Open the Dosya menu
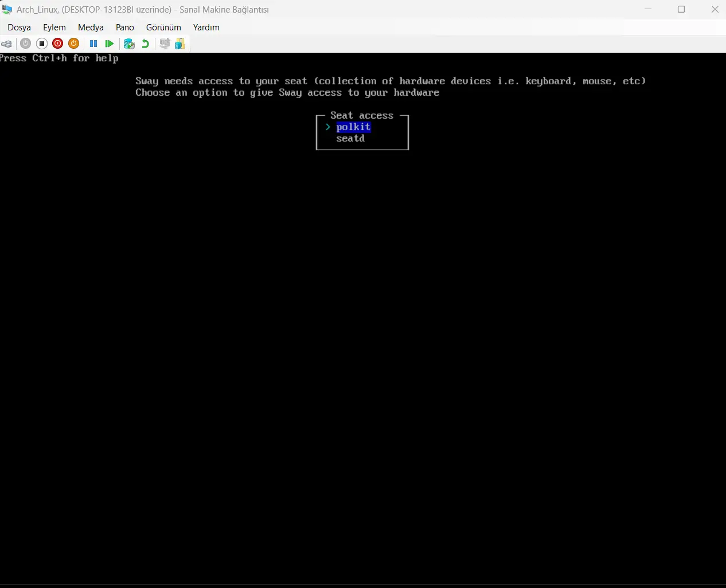 (x=19, y=28)
